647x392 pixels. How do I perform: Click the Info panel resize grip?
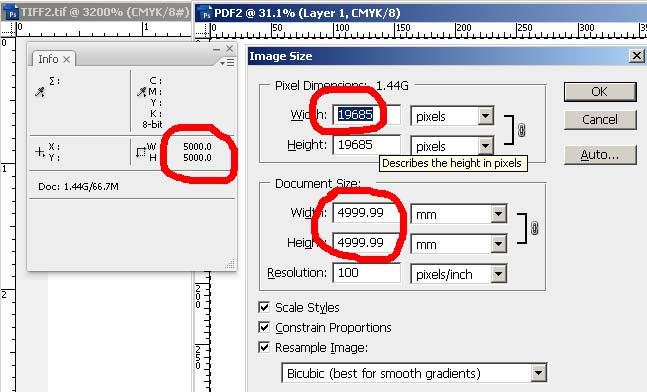[230, 264]
